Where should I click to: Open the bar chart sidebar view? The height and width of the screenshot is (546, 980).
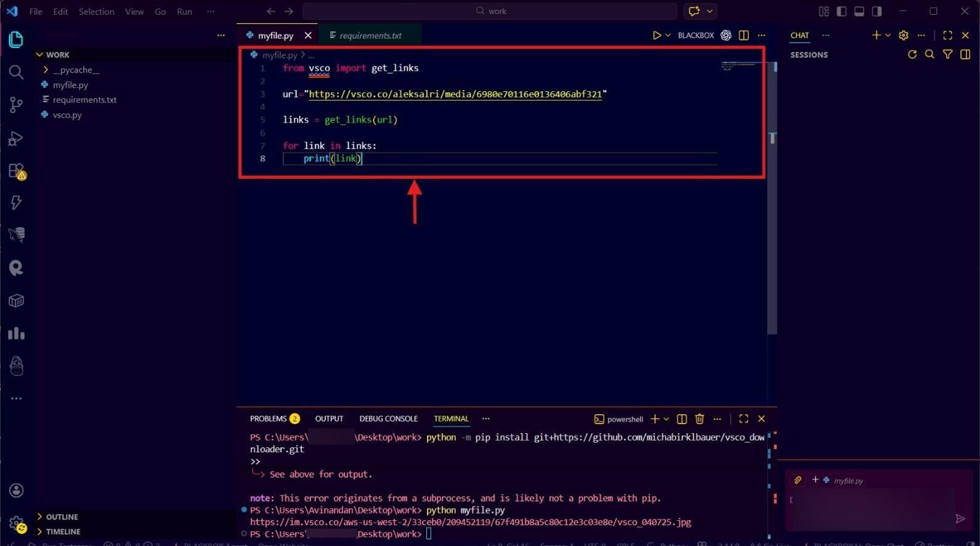(16, 333)
